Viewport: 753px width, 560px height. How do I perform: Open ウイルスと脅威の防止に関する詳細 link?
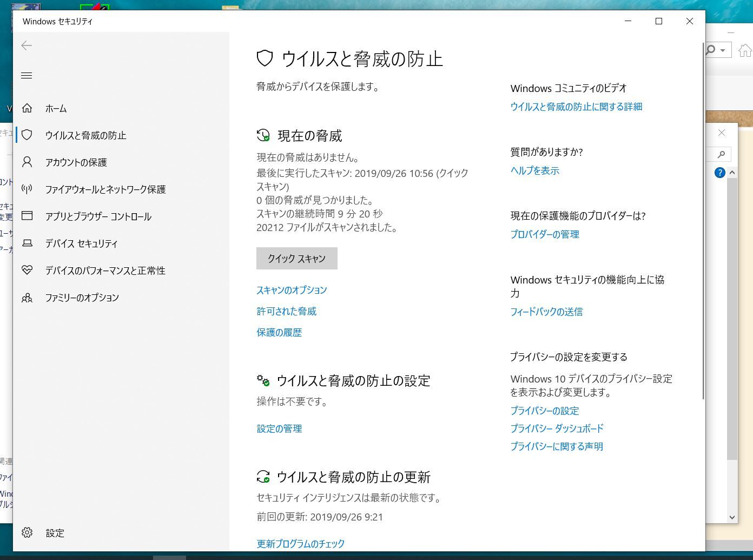[x=576, y=107]
